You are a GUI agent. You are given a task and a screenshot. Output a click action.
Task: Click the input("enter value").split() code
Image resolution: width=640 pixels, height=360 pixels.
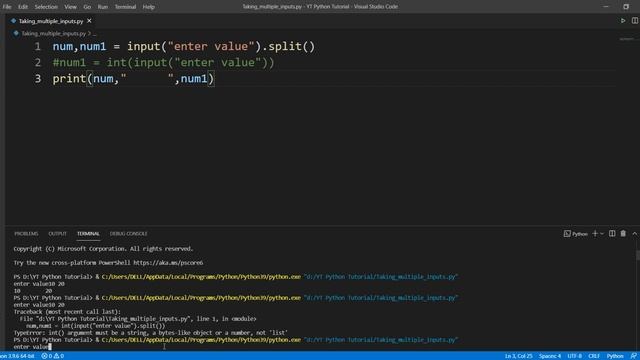pyautogui.click(x=221, y=47)
